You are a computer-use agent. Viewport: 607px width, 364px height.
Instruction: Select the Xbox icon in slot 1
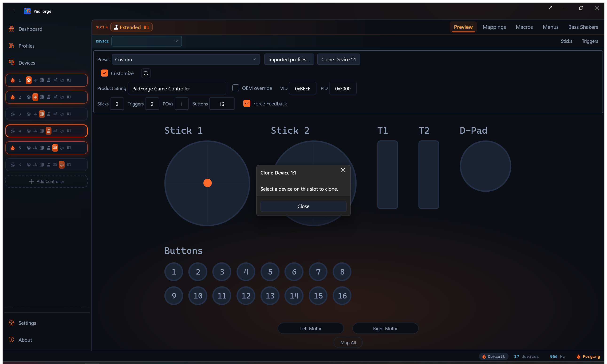pos(29,80)
